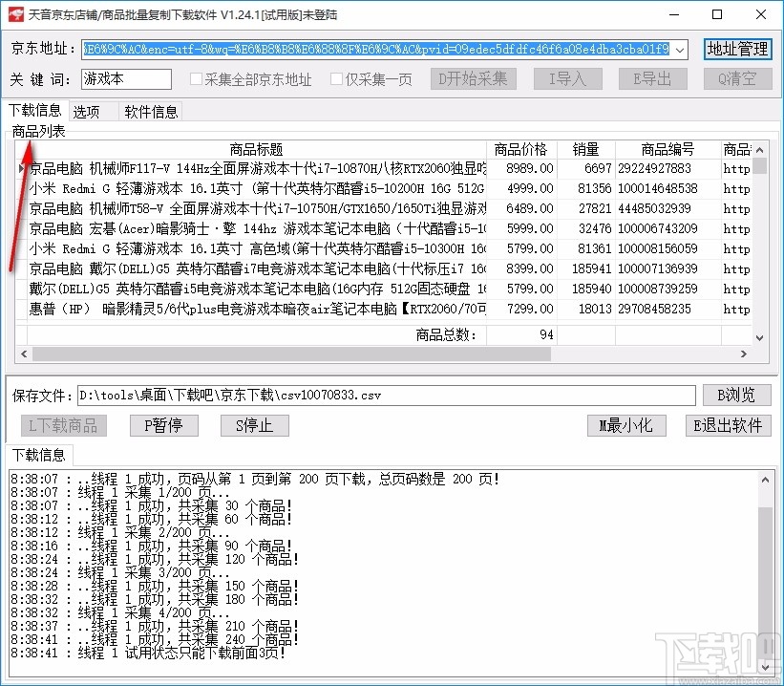Click the I导入 import button

click(x=567, y=80)
